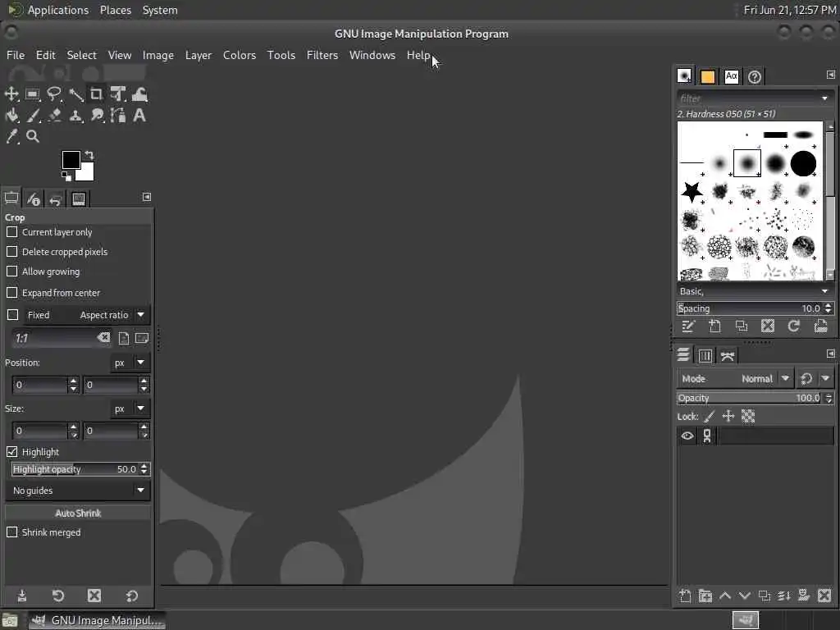Select the Clone stamp tool

[x=75, y=115]
